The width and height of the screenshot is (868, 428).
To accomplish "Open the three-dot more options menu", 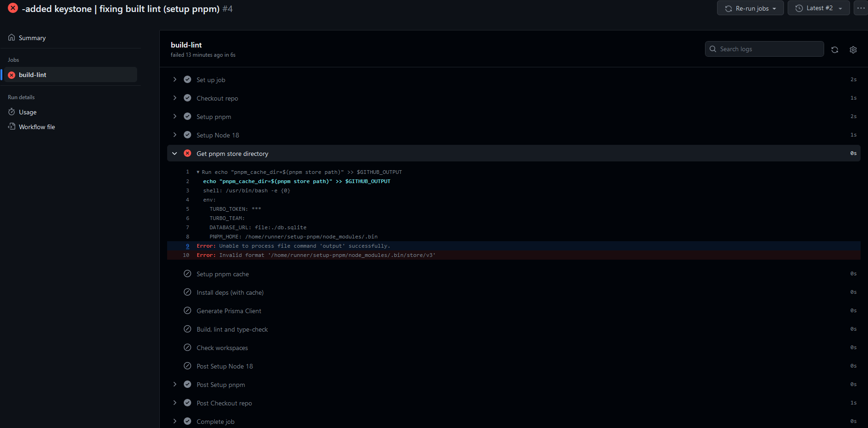I will tap(861, 8).
